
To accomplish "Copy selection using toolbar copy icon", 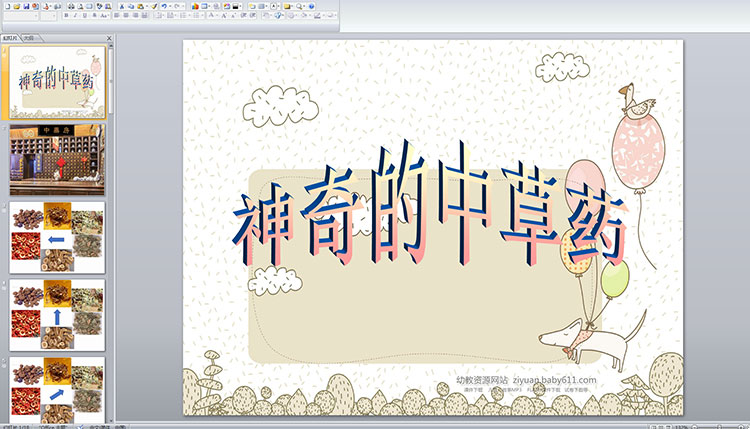I will pos(131,6).
